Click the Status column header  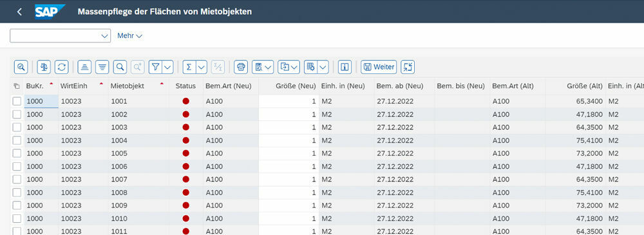point(185,86)
